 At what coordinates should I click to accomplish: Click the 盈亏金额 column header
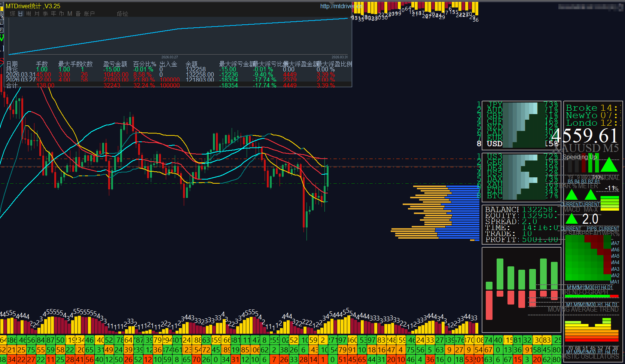115,64
